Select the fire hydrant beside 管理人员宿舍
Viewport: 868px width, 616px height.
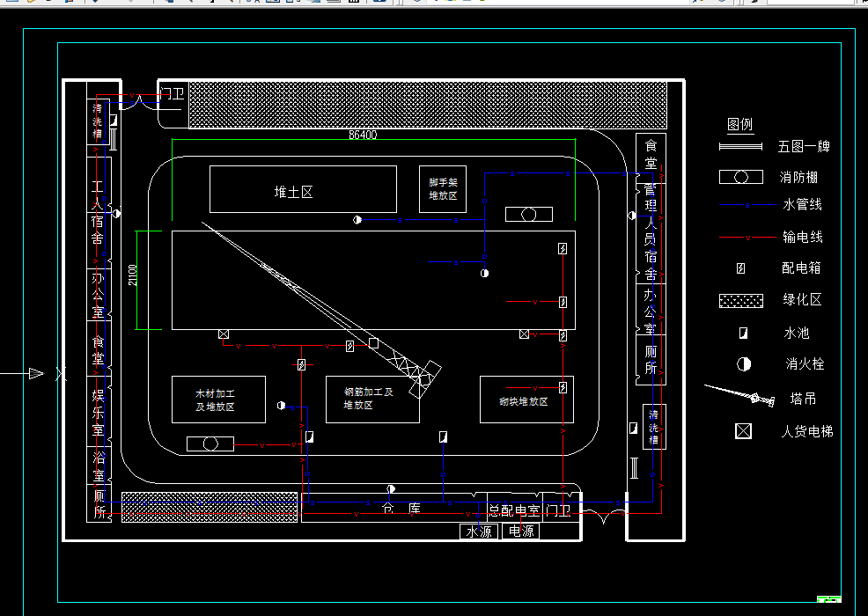[631, 216]
